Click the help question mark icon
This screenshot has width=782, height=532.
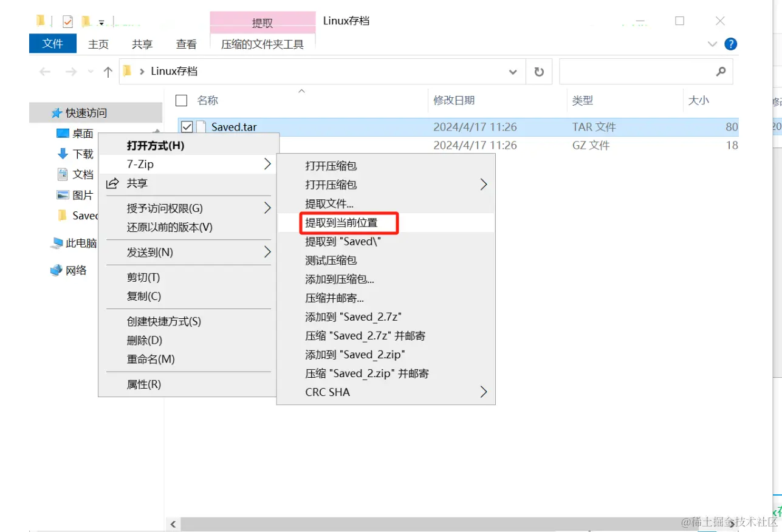tap(731, 44)
